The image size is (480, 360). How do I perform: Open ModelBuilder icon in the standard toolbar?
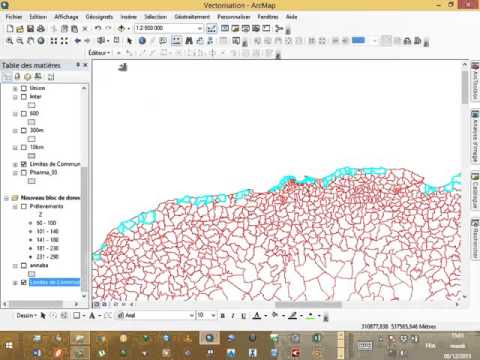click(x=279, y=29)
